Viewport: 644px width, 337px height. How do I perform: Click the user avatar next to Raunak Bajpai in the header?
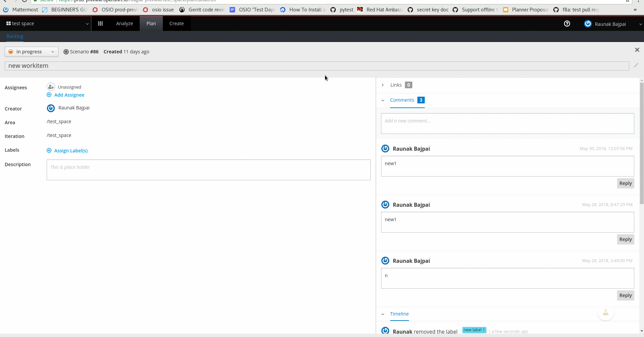[588, 24]
